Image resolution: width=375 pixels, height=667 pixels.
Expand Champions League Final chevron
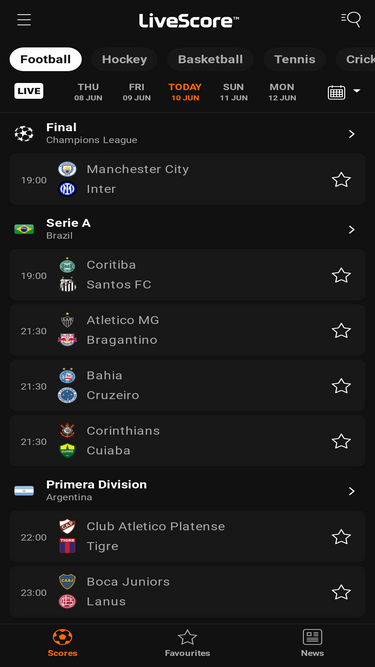click(x=352, y=134)
